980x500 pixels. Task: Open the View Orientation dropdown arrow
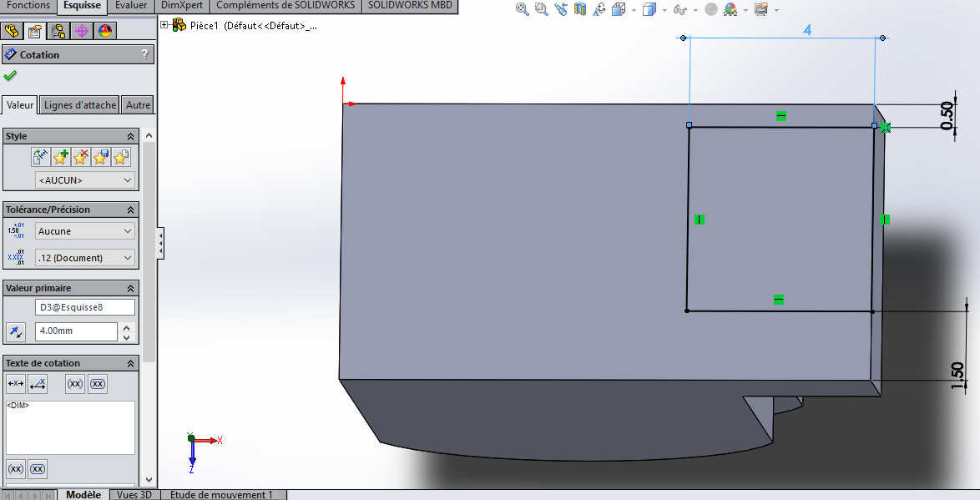634,10
